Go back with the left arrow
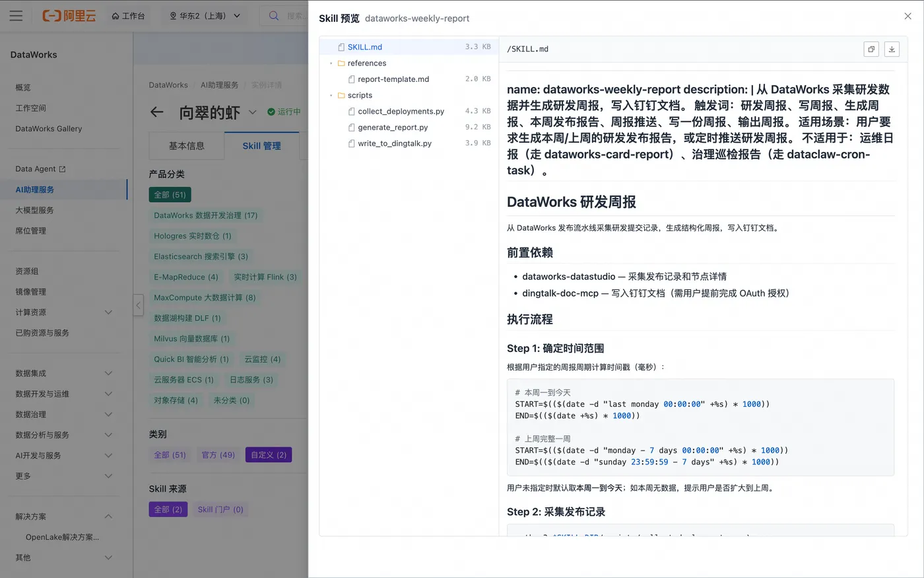924x578 pixels. pos(156,112)
